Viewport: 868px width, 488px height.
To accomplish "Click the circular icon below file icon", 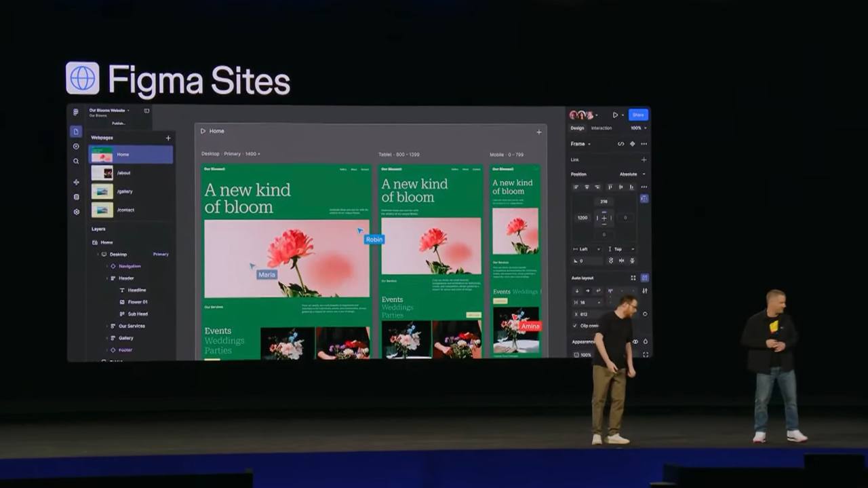I will (x=76, y=147).
